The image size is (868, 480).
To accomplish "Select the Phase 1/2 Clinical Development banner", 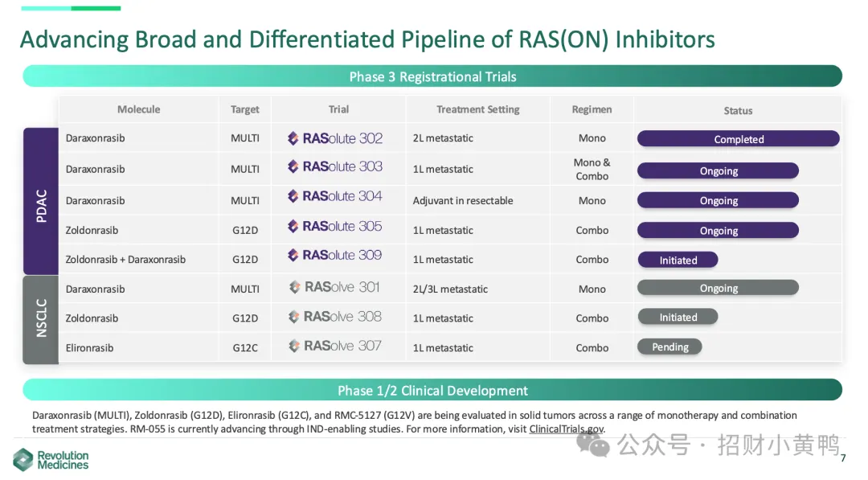I will (x=432, y=390).
